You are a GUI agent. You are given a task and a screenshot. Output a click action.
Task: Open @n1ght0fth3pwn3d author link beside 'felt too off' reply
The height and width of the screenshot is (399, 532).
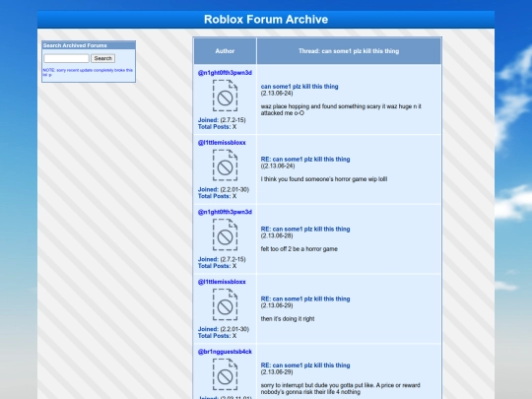225,212
